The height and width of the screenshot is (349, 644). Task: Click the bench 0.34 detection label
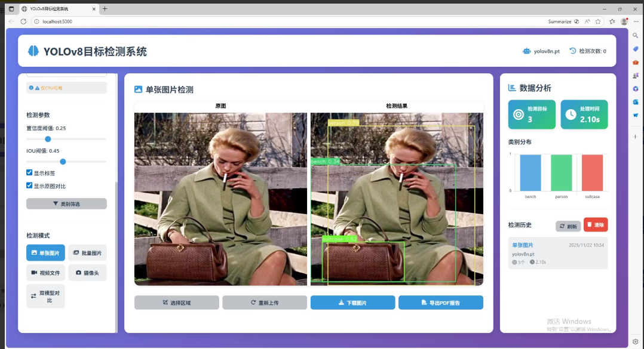pyautogui.click(x=325, y=162)
